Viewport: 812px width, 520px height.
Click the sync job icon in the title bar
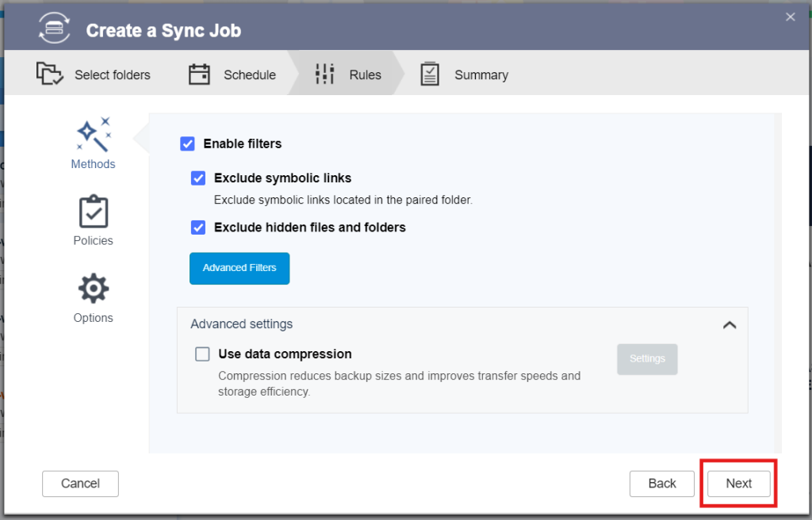pyautogui.click(x=54, y=27)
